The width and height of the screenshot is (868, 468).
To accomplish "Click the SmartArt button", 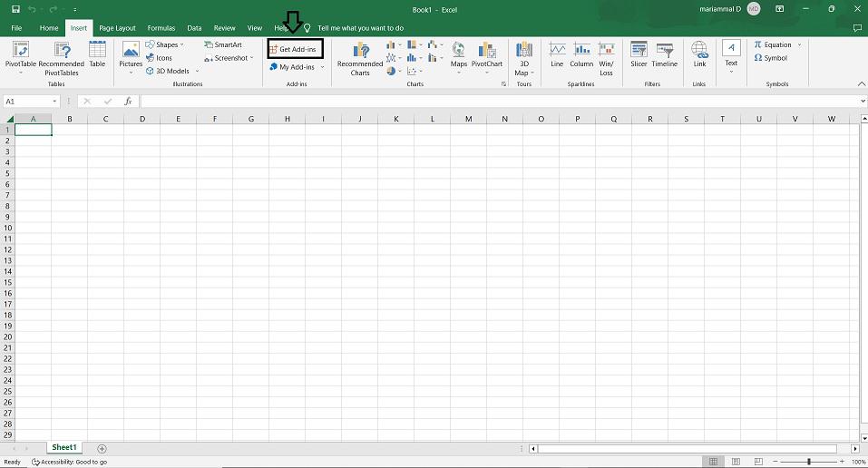I will coord(223,44).
